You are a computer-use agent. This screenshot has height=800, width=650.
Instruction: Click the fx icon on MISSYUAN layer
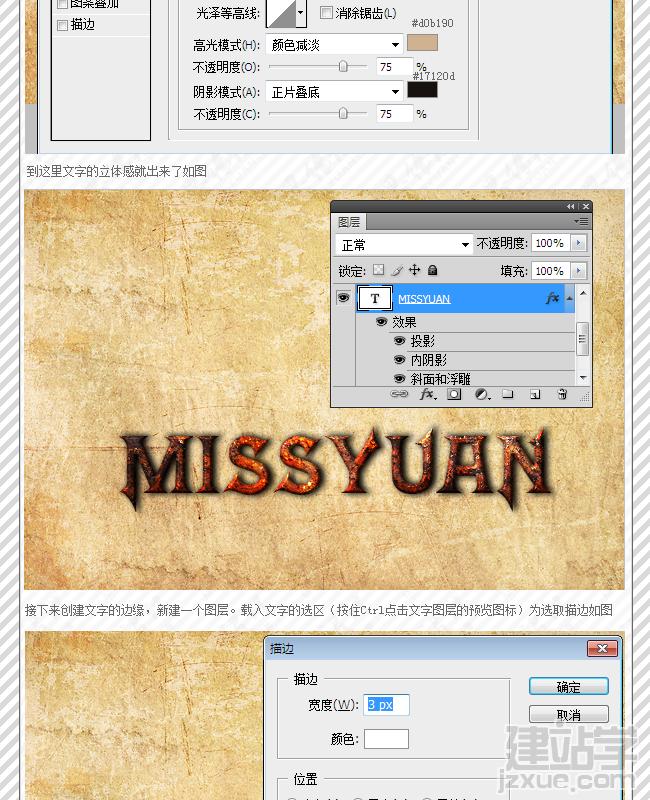(x=552, y=298)
